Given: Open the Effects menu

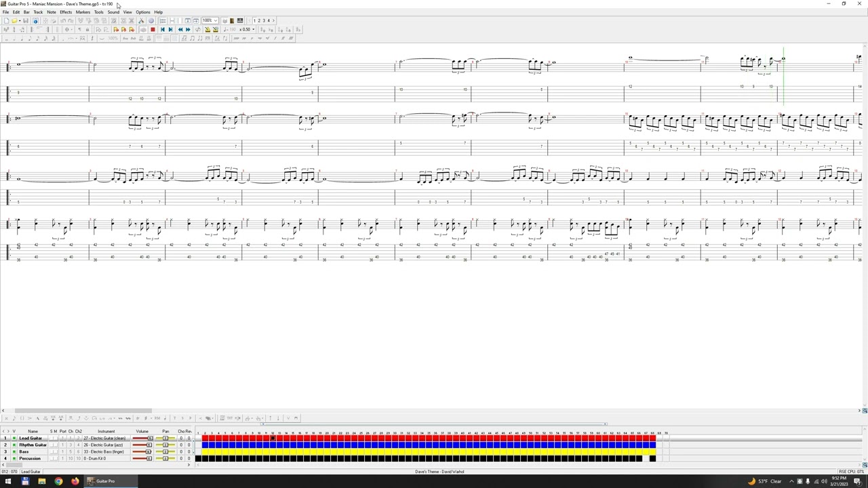Looking at the screenshot, I should 66,12.
